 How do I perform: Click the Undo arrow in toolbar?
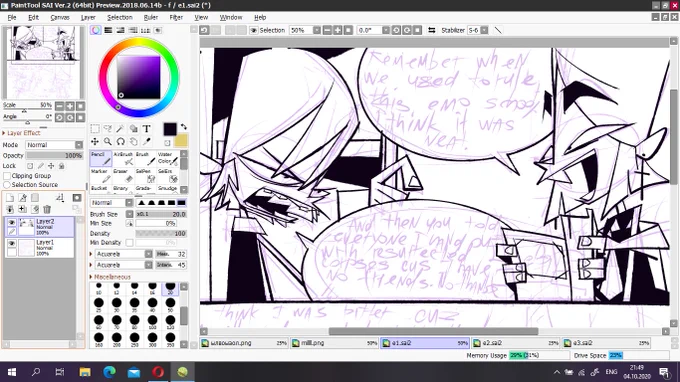[204, 30]
